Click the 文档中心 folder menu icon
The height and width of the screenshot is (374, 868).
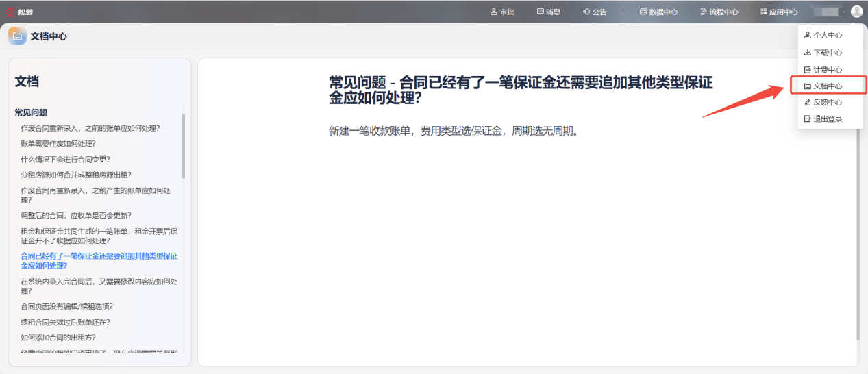[808, 86]
